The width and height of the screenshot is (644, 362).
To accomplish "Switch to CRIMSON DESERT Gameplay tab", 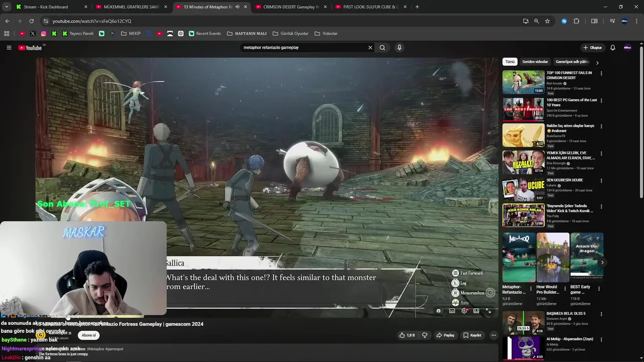I will pyautogui.click(x=291, y=7).
